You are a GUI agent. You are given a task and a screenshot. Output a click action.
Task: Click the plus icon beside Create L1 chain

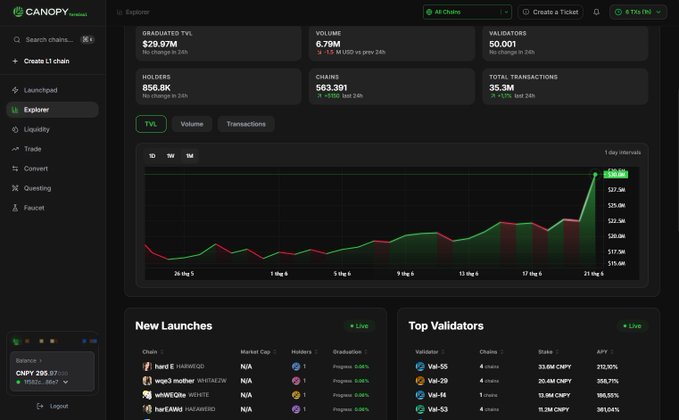tap(15, 61)
